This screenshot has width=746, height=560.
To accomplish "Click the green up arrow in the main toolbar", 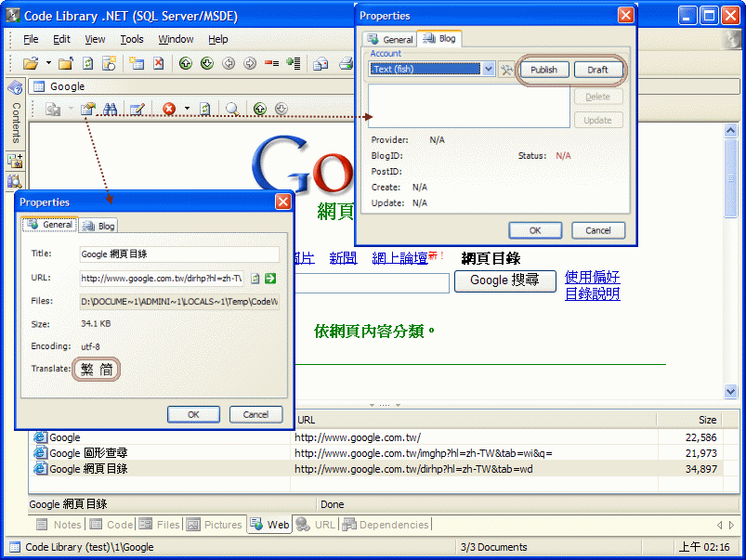I will 186,63.
